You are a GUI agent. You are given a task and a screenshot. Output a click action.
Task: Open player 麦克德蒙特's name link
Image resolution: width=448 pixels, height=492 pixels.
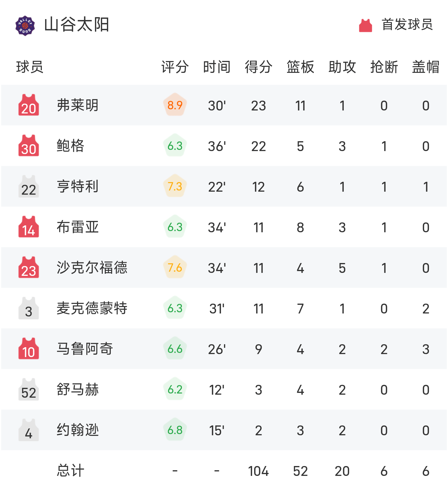[92, 308]
